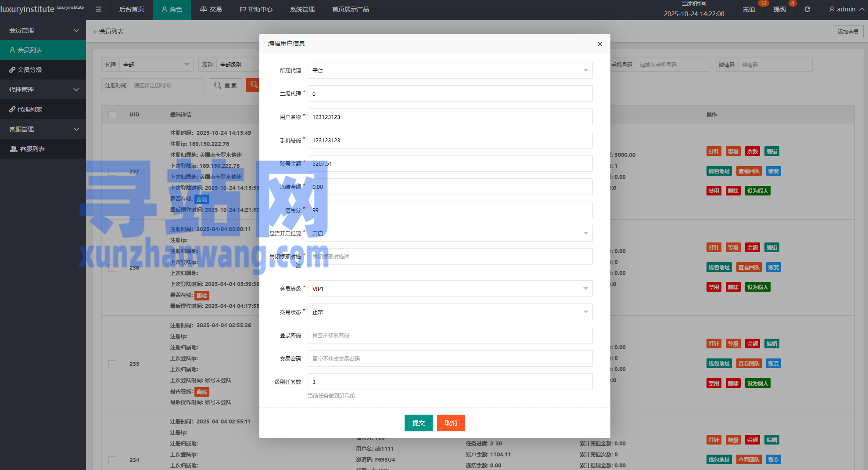Screen dimensions: 868x470
Task: Click the orange search icon button
Action: pyautogui.click(x=253, y=85)
